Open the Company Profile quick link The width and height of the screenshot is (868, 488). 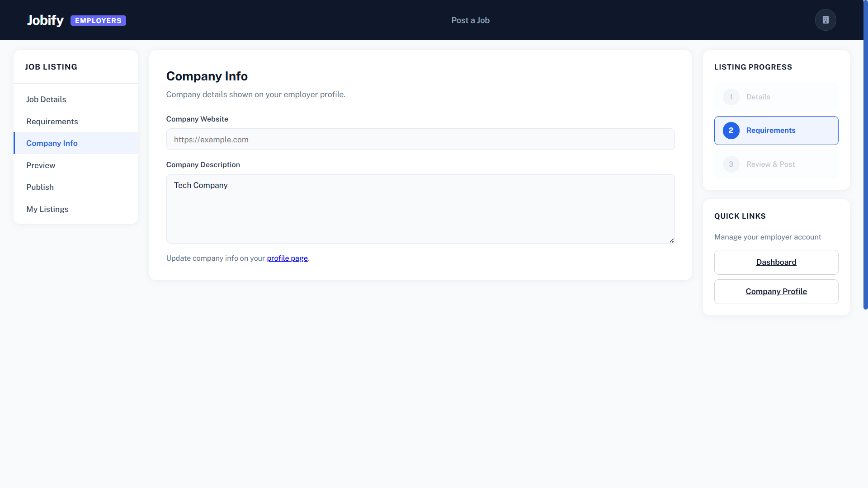pyautogui.click(x=776, y=291)
